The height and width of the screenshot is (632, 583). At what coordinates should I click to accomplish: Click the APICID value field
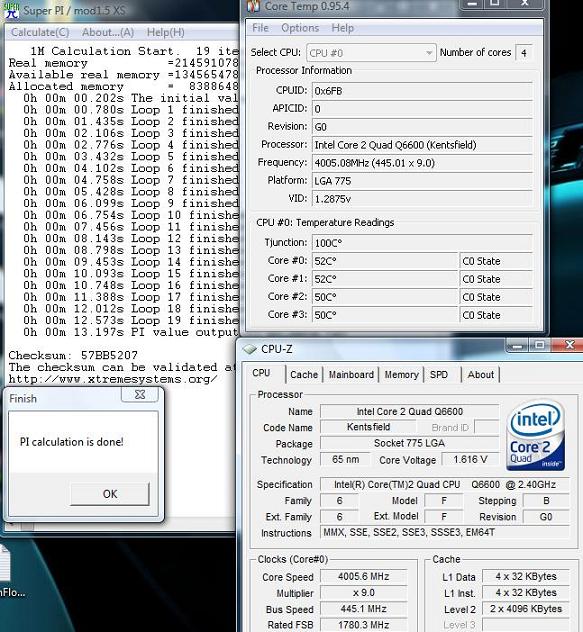click(x=422, y=109)
